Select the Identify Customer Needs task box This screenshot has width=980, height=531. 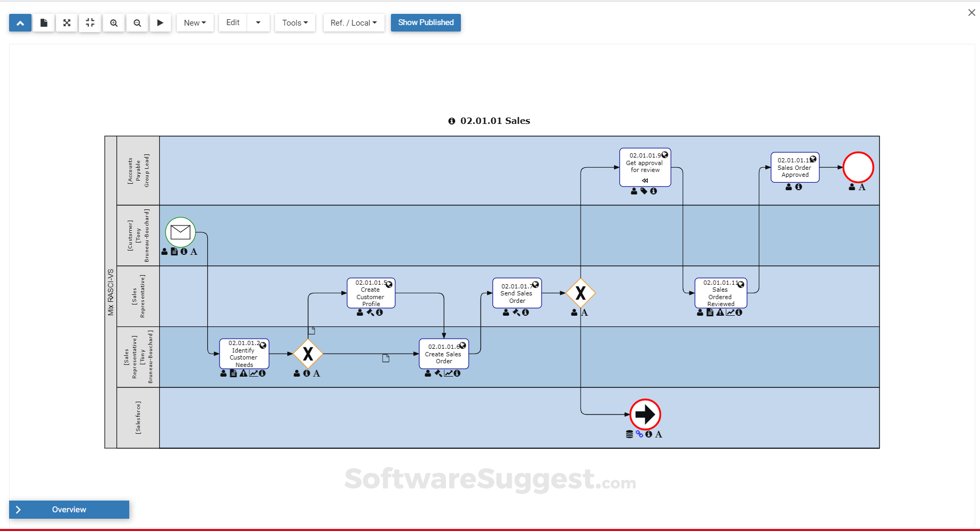click(x=244, y=354)
